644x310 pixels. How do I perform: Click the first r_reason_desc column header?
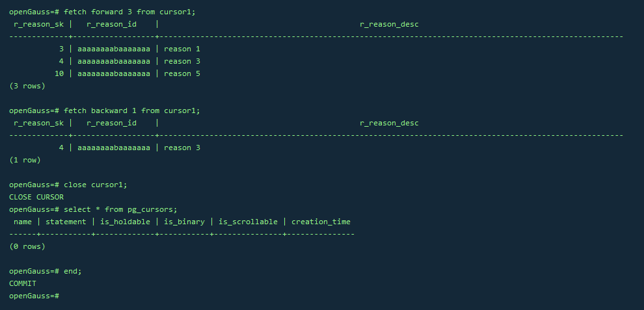(x=389, y=24)
